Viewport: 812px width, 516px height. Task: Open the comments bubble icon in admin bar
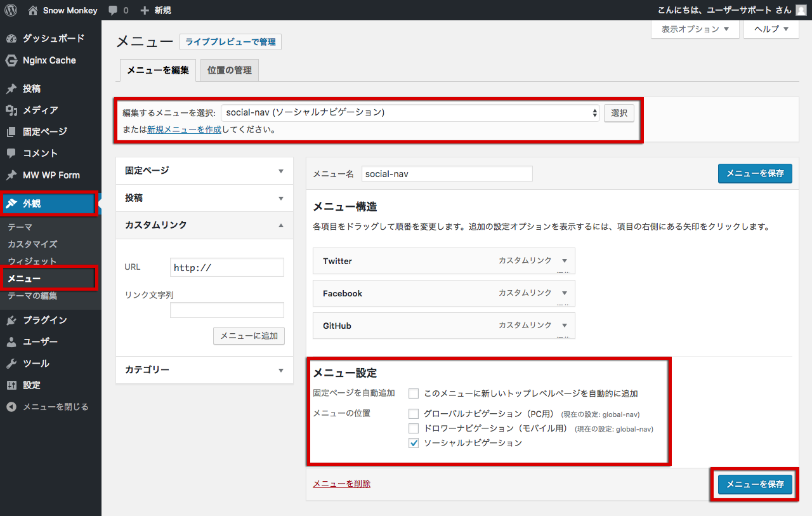tap(113, 11)
